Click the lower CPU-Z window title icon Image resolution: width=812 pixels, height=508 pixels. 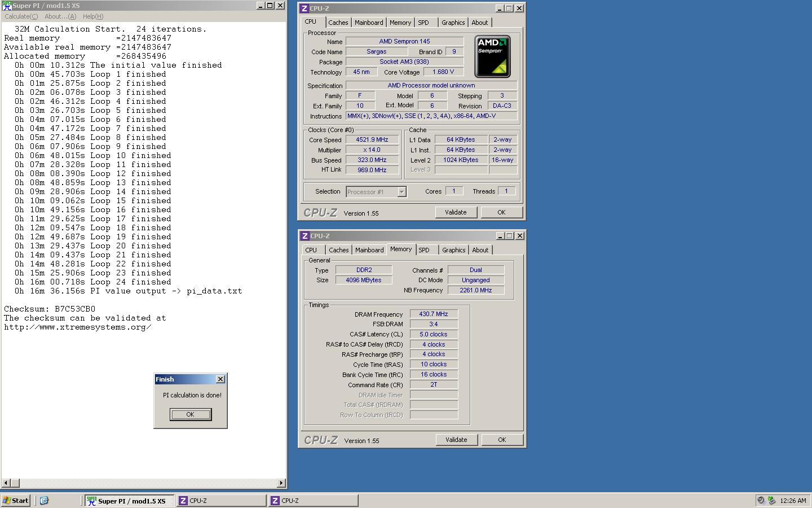(x=304, y=236)
